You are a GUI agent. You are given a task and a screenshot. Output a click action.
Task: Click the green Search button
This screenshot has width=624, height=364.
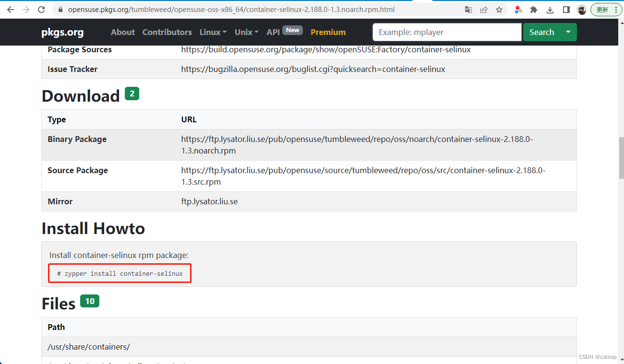[x=542, y=32]
